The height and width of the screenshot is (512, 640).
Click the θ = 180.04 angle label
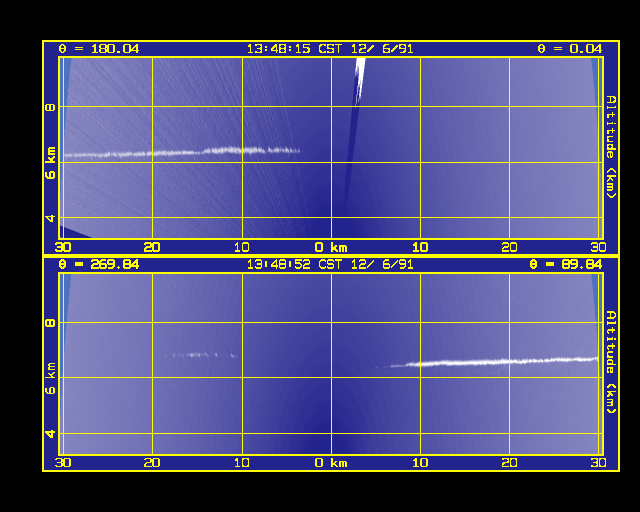(99, 49)
